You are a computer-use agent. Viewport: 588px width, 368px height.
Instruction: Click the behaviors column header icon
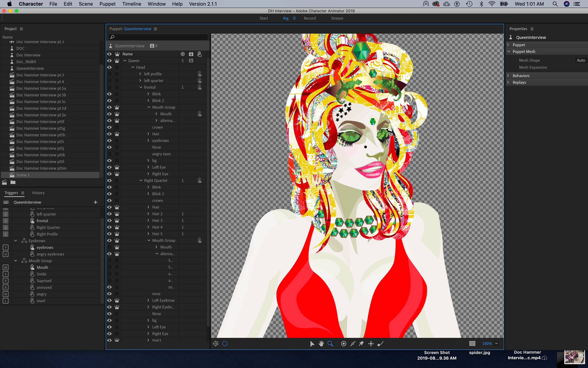(191, 54)
